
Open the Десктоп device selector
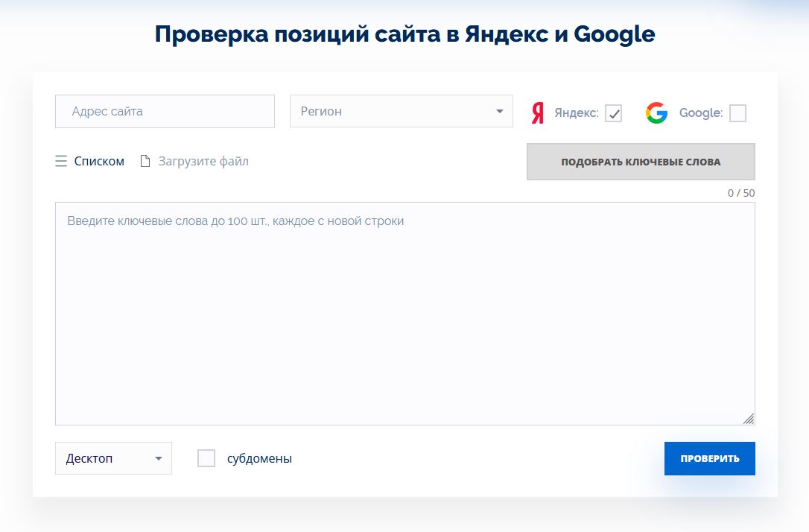click(113, 458)
